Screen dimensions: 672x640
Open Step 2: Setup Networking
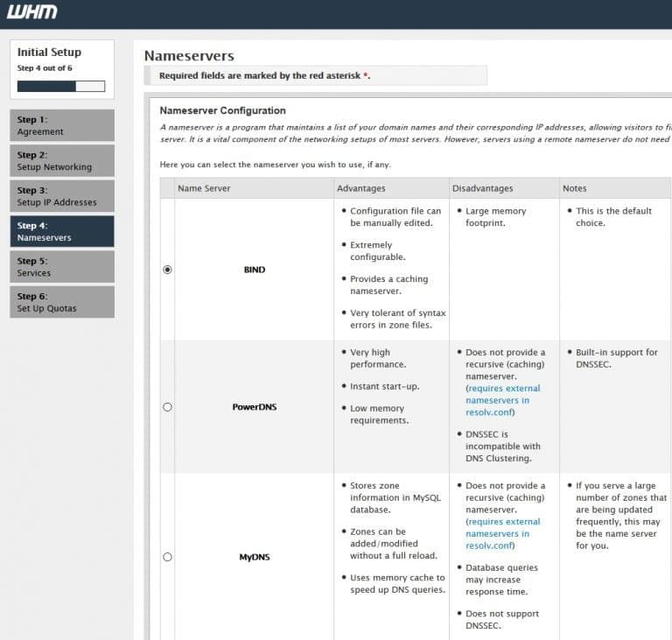click(62, 161)
